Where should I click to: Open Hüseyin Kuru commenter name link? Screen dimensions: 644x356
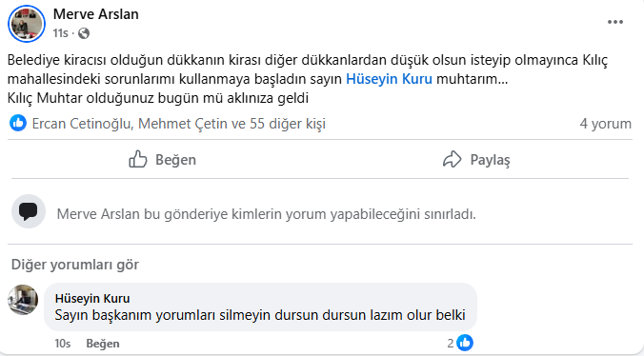(92, 298)
